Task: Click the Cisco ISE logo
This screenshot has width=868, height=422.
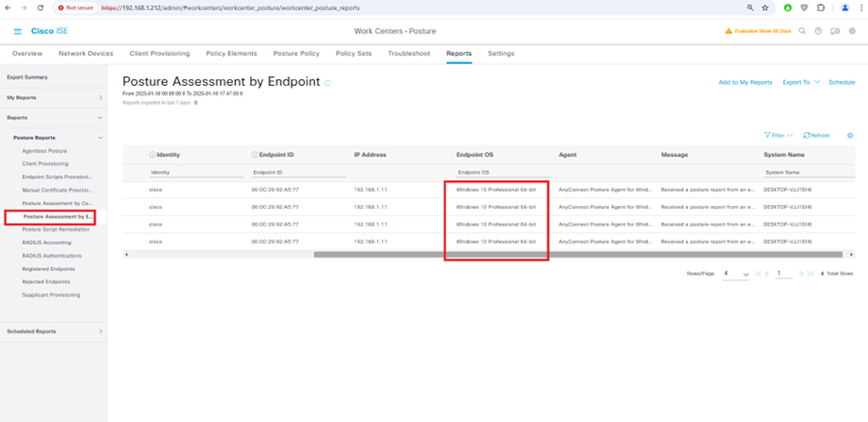Action: click(49, 31)
